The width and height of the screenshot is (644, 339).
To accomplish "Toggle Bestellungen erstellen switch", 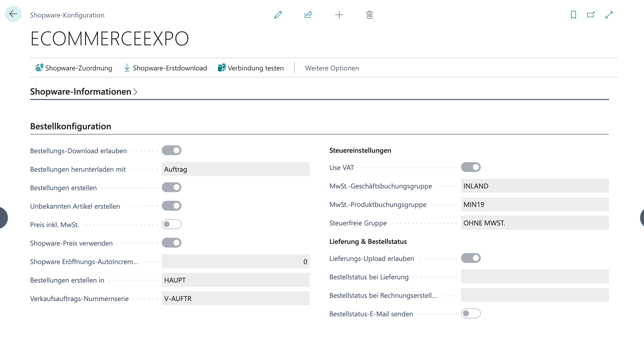I will pyautogui.click(x=172, y=187).
